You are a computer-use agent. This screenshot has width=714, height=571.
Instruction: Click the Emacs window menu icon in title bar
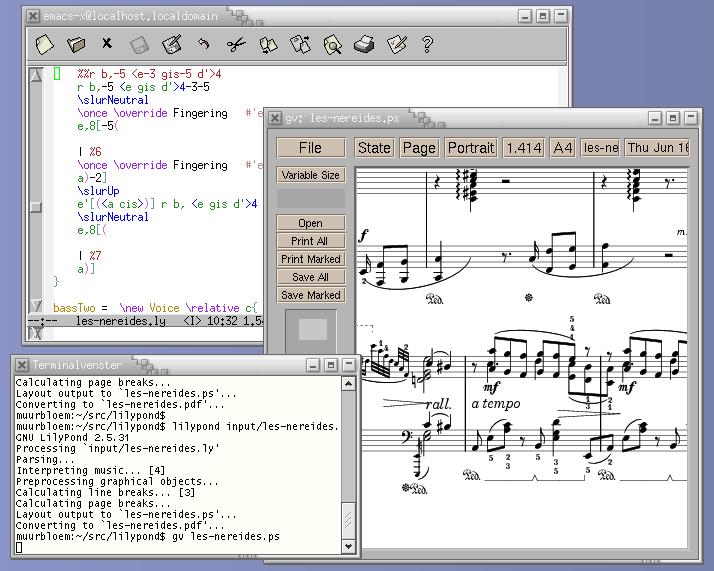coord(33,16)
